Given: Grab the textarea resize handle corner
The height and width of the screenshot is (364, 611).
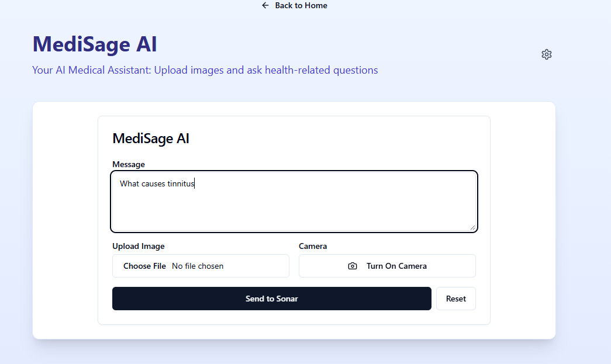Looking at the screenshot, I should [x=472, y=227].
